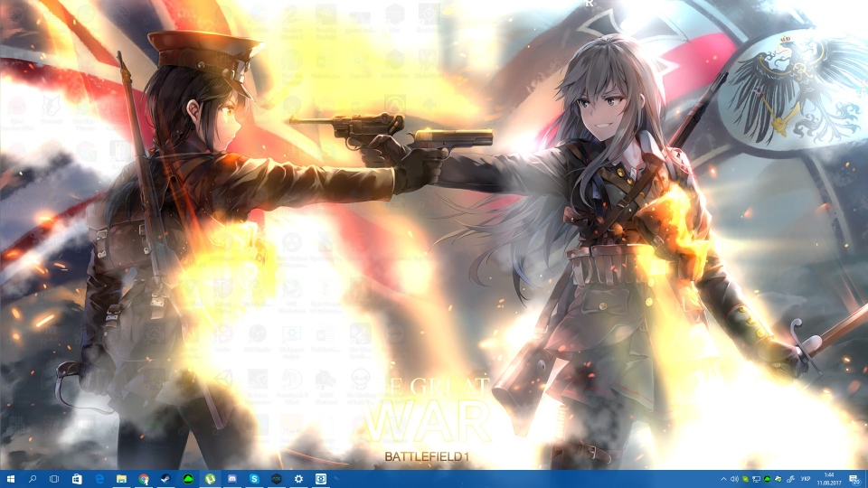The image size is (868, 488).
Task: Switch to Google Chrome window
Action: click(144, 479)
